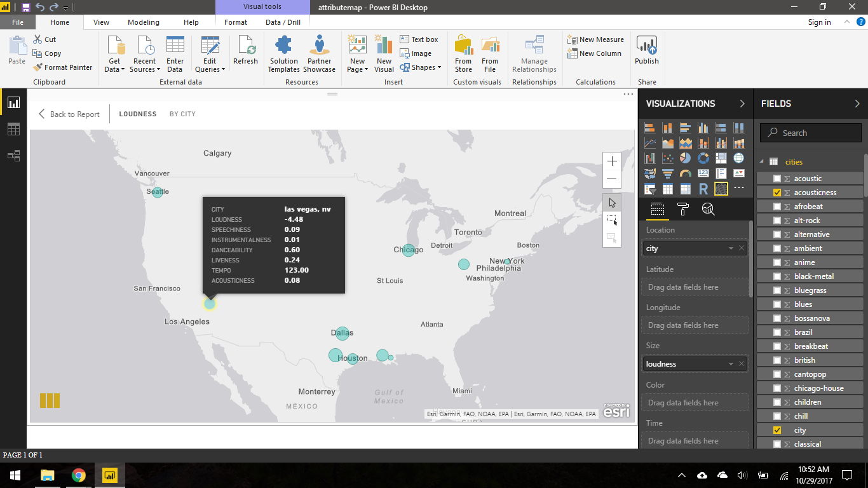Viewport: 868px width, 488px height.
Task: Select the slicer visual
Action: tap(650, 189)
